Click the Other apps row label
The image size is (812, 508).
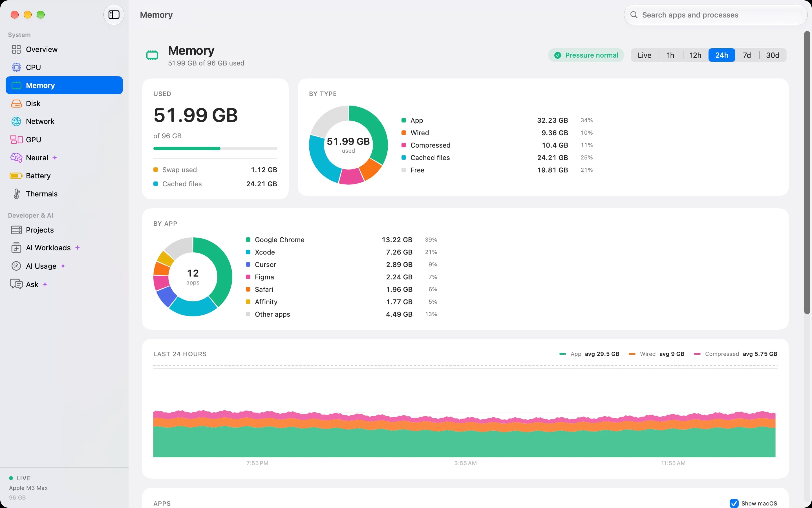[272, 314]
